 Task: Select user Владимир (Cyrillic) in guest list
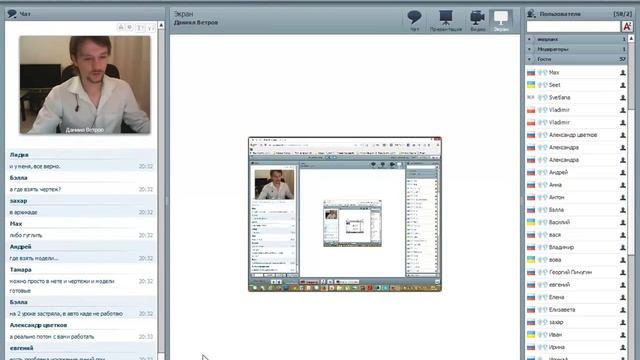576,247
